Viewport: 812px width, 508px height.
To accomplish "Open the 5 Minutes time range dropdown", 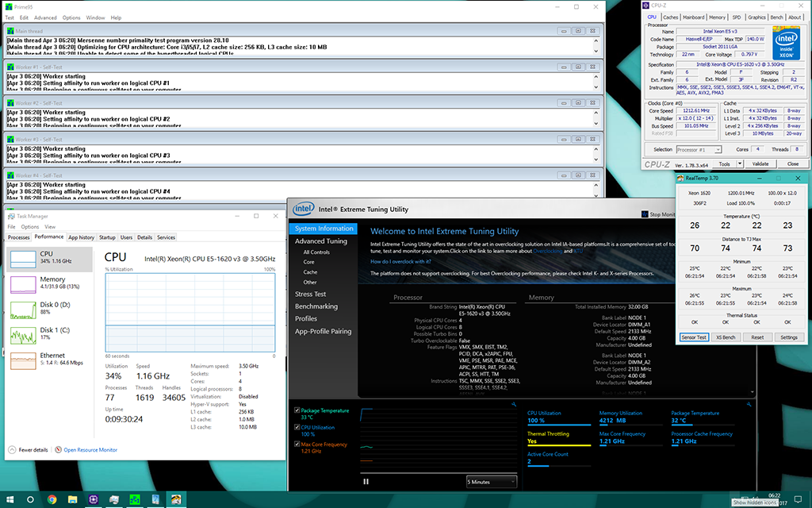I will pyautogui.click(x=492, y=482).
